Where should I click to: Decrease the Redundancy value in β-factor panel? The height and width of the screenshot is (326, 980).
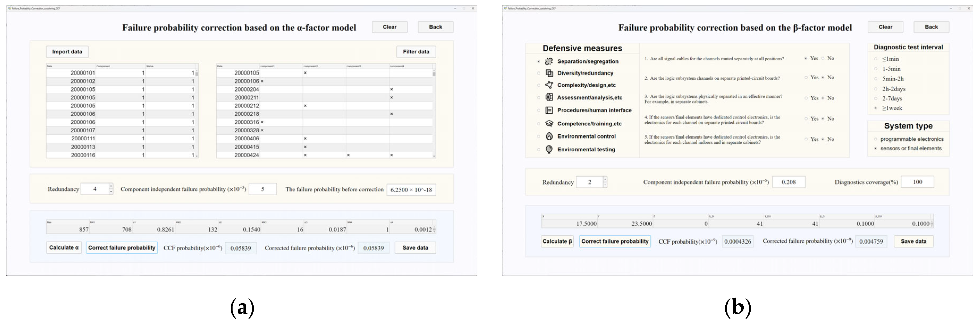point(605,185)
